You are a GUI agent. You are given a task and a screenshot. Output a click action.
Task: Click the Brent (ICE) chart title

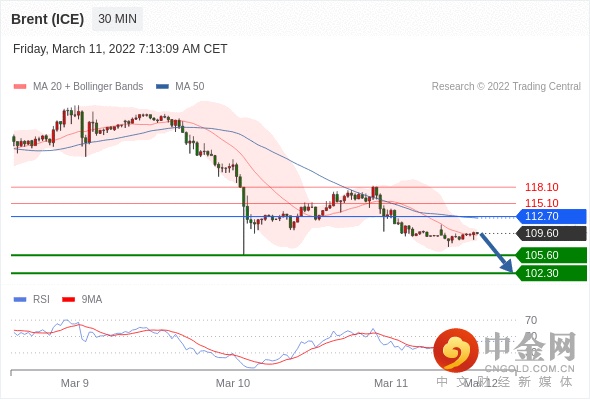(47, 19)
